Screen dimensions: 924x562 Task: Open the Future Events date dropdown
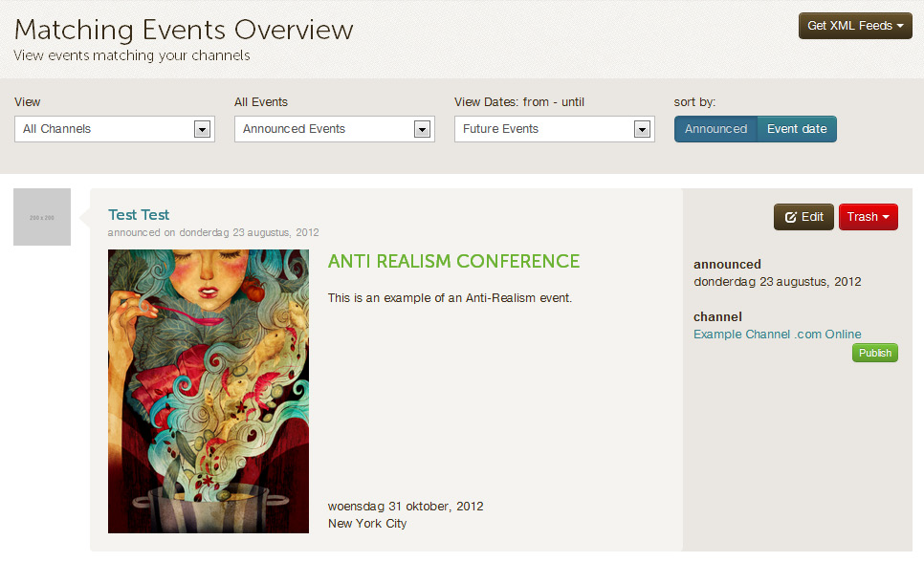coord(555,129)
